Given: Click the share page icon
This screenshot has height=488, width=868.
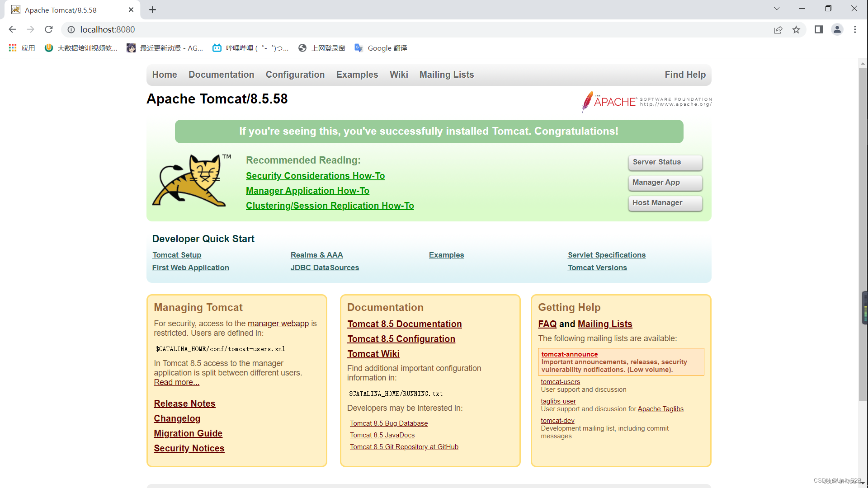Looking at the screenshot, I should [778, 29].
